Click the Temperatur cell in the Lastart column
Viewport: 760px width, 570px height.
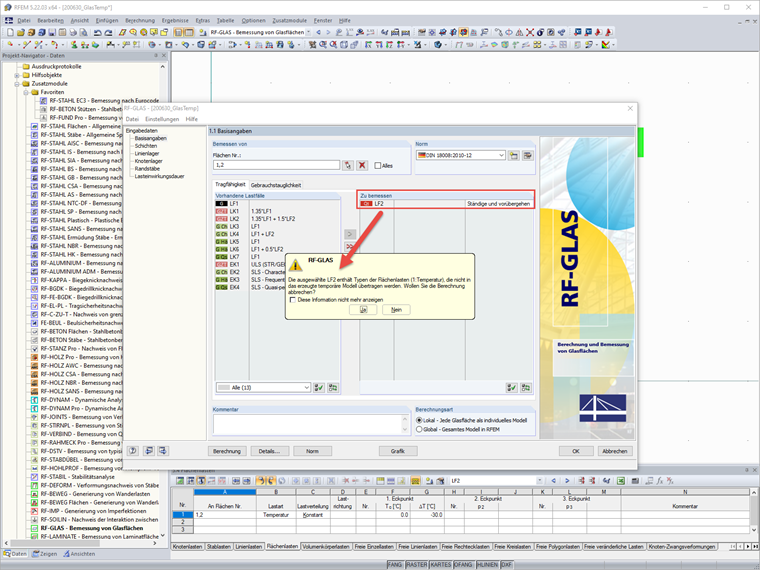276,515
